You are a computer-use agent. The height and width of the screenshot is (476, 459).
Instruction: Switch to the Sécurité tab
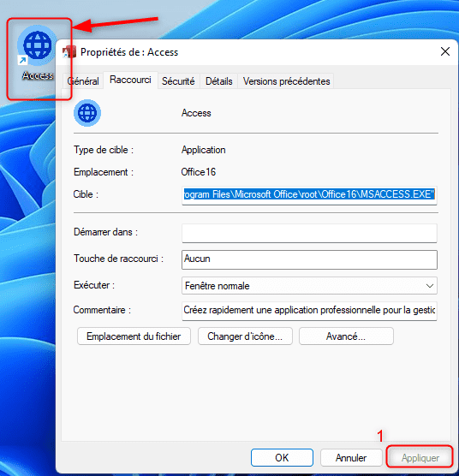(x=178, y=81)
